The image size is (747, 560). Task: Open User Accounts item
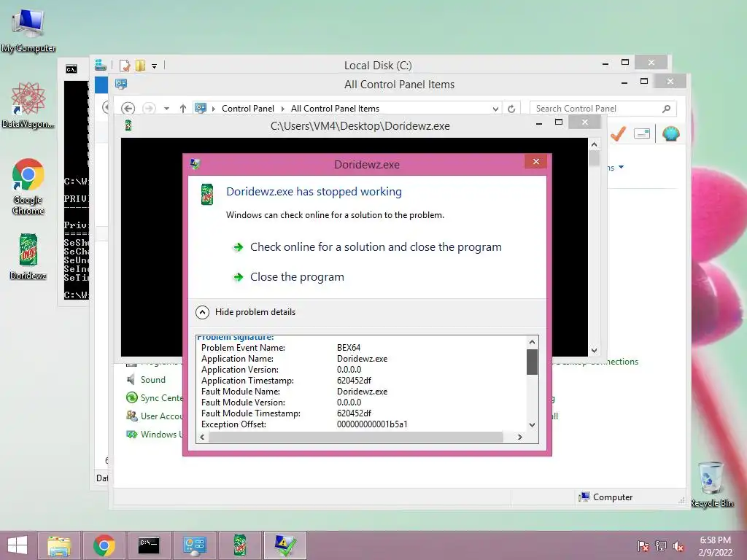(153, 416)
